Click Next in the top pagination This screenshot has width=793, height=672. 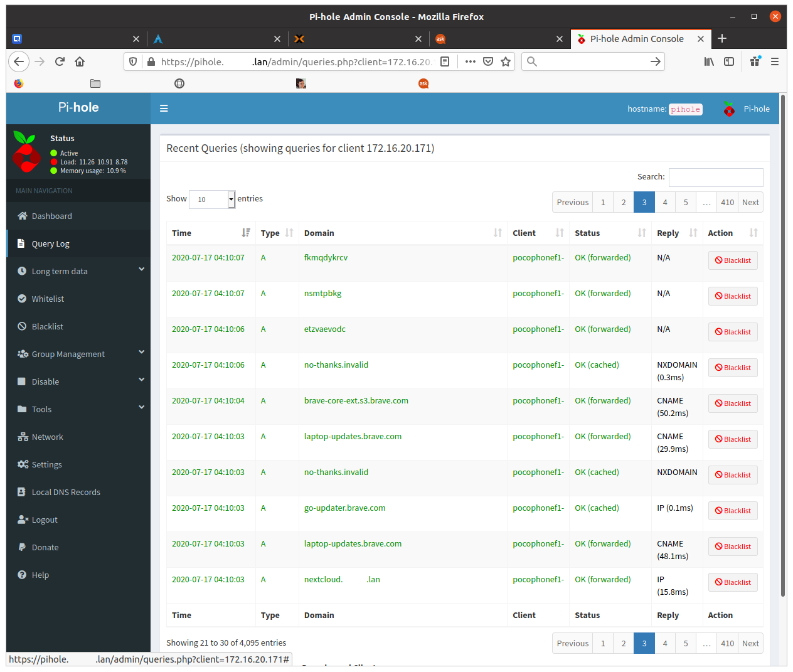click(750, 202)
